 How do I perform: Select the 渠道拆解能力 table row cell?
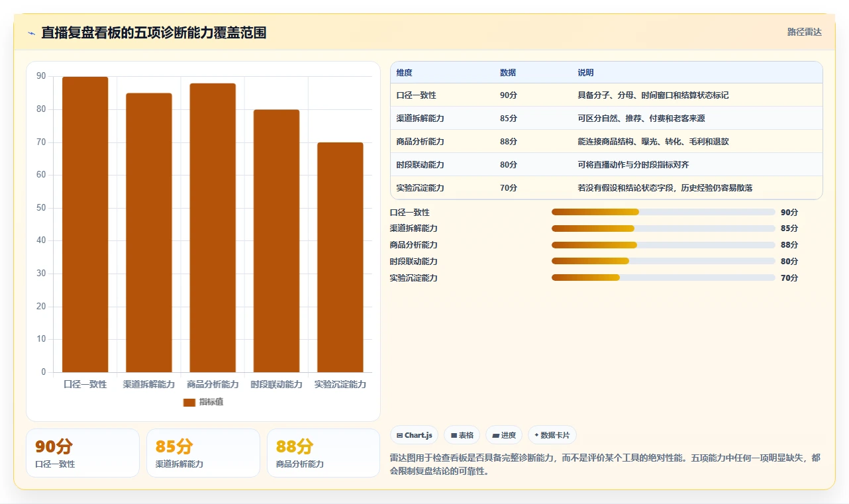pos(442,119)
